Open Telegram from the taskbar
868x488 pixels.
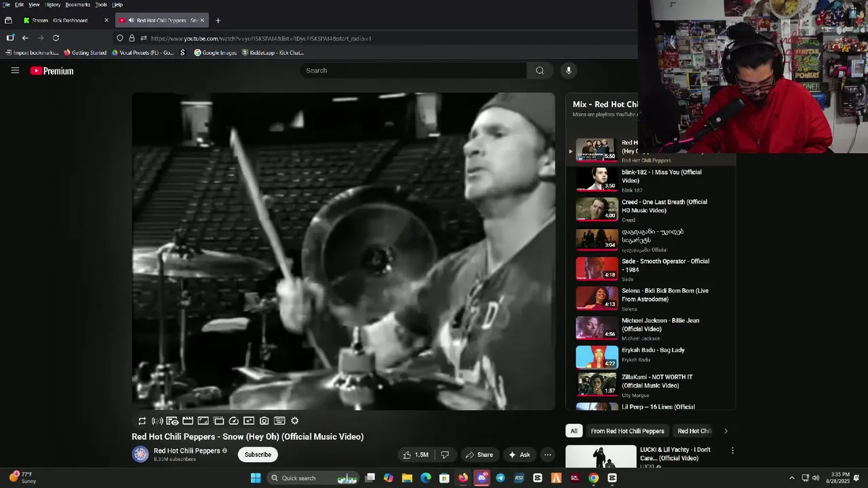500,478
